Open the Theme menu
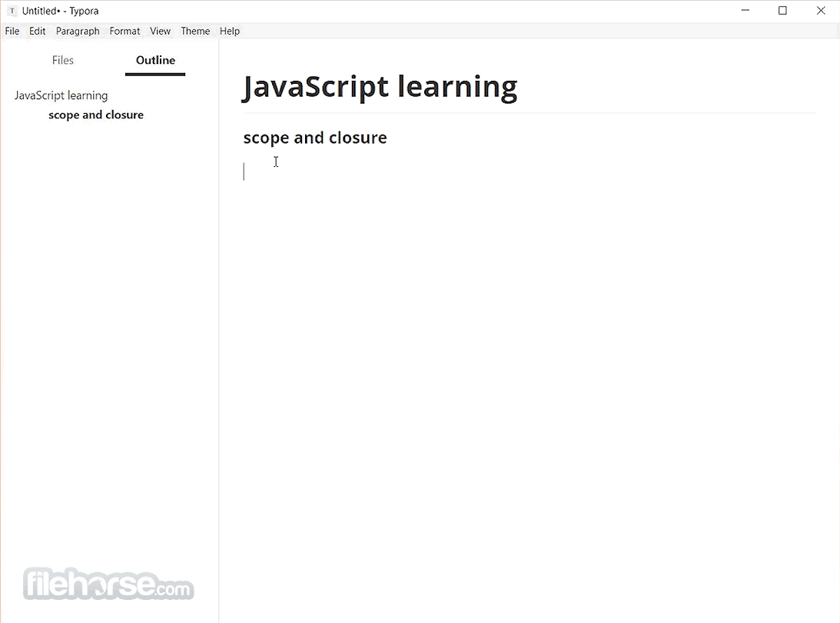The height and width of the screenshot is (623, 840). tap(195, 31)
